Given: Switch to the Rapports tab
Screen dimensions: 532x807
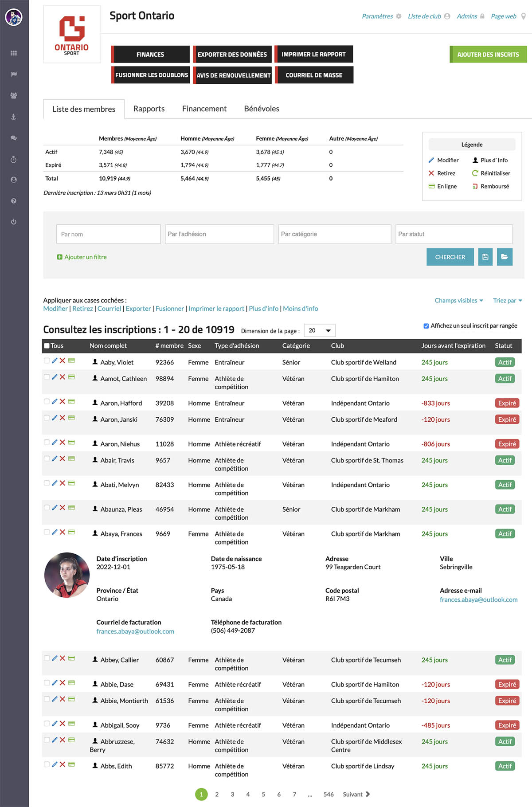Looking at the screenshot, I should pyautogui.click(x=149, y=109).
